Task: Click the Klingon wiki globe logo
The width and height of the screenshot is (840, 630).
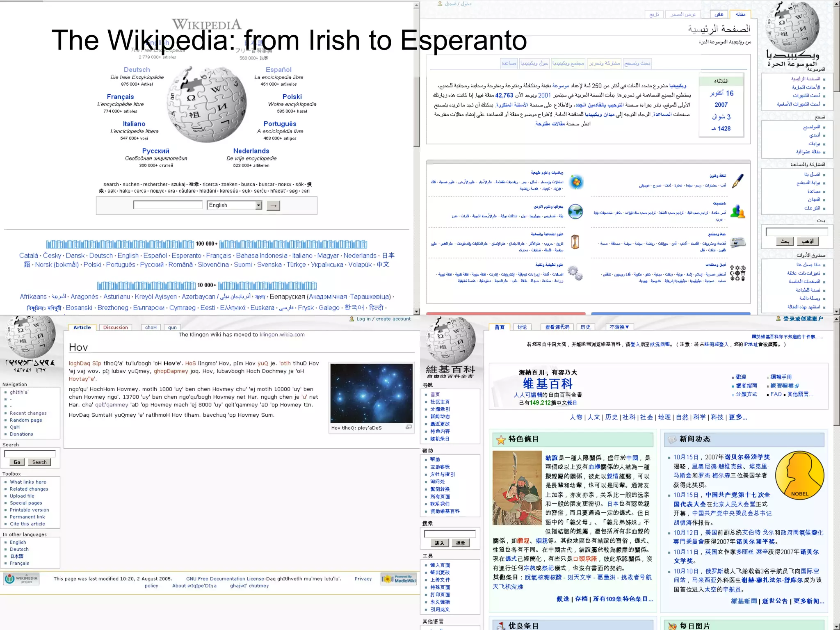Action: coord(30,337)
